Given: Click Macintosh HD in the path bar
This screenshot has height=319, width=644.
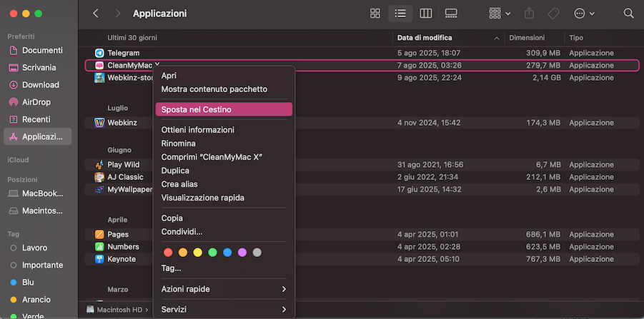Looking at the screenshot, I should [114, 310].
